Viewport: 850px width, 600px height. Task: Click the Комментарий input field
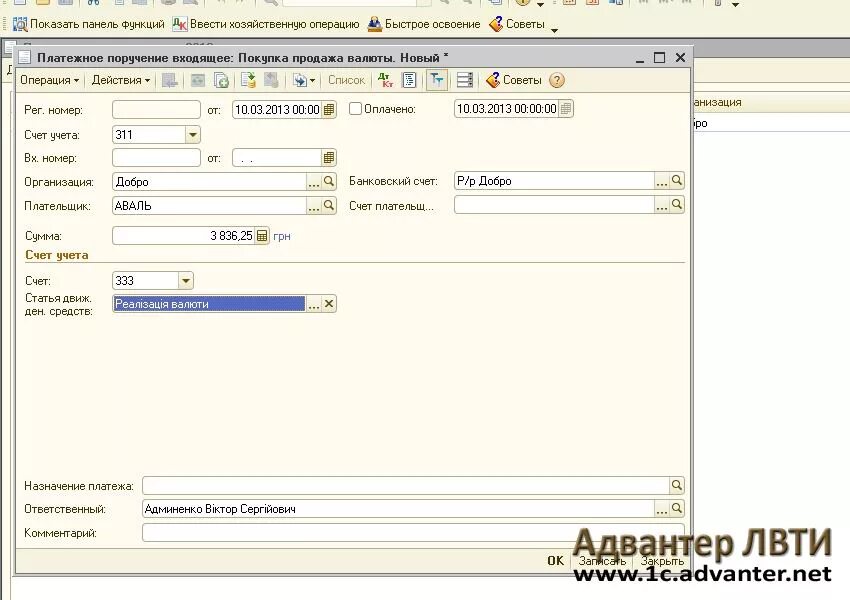[413, 532]
